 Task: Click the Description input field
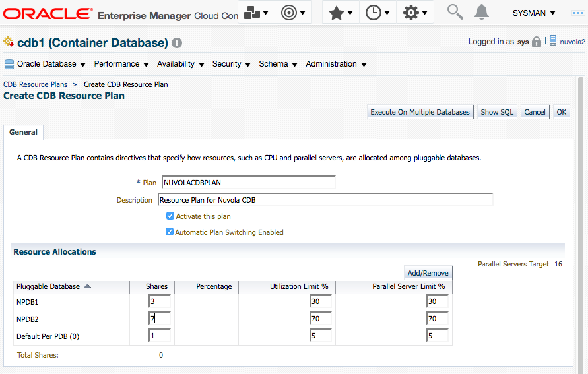pos(325,200)
